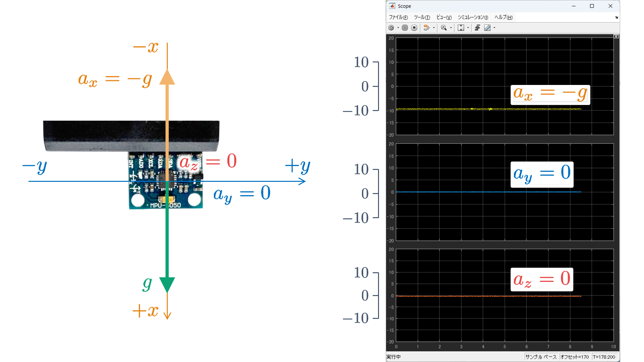
Task: Open the ヘルプ(H) menu
Action: point(503,17)
